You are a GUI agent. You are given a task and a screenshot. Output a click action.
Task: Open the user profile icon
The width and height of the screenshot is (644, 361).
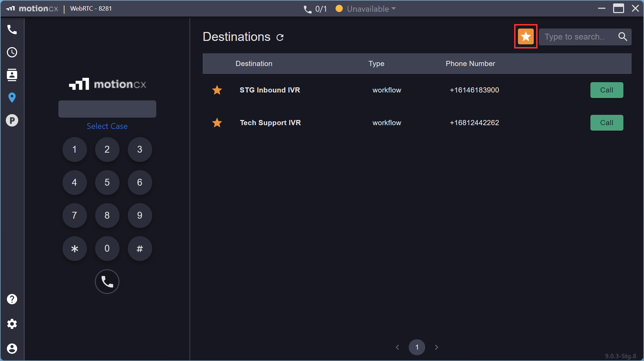pyautogui.click(x=12, y=349)
